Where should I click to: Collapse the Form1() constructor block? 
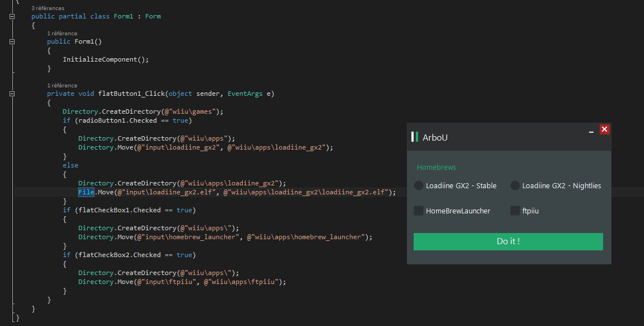tap(12, 42)
